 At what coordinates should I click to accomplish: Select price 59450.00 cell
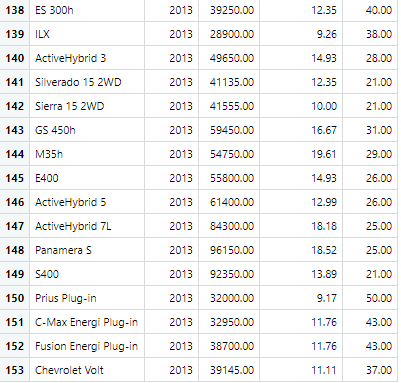tap(229, 130)
